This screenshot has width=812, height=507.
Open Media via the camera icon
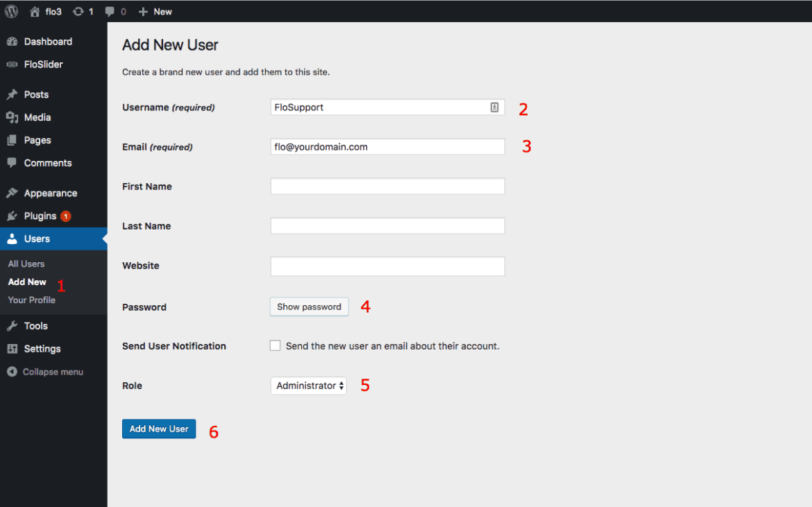pos(12,117)
